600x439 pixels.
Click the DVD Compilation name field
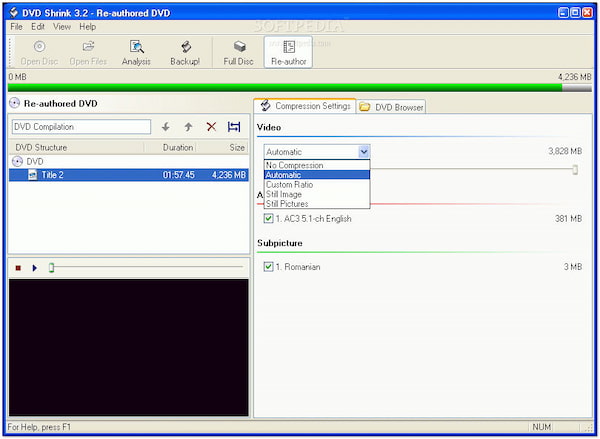pyautogui.click(x=81, y=127)
